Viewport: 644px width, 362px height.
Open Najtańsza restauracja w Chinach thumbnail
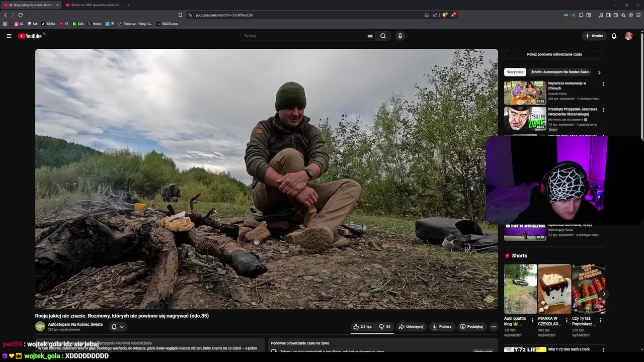pyautogui.click(x=525, y=93)
